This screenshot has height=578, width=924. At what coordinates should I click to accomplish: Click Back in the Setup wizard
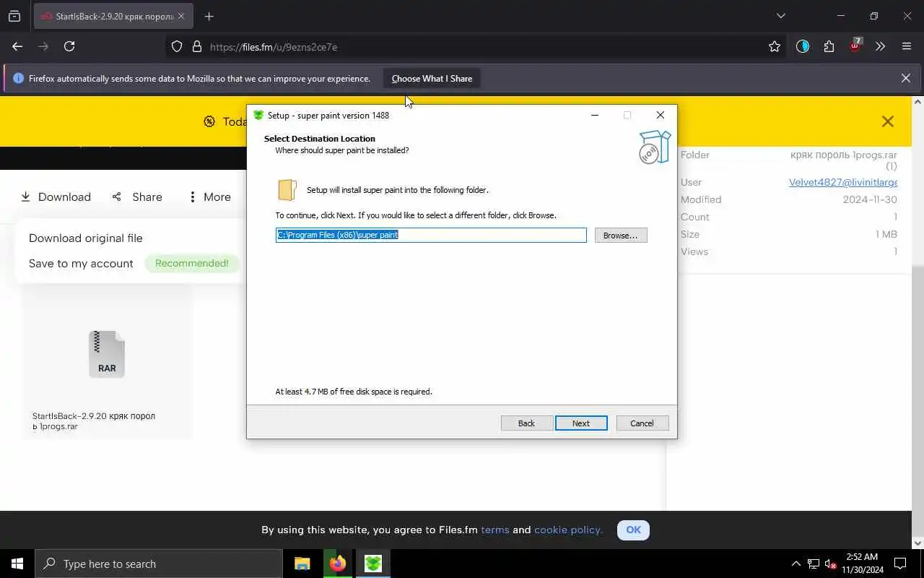[x=526, y=423]
